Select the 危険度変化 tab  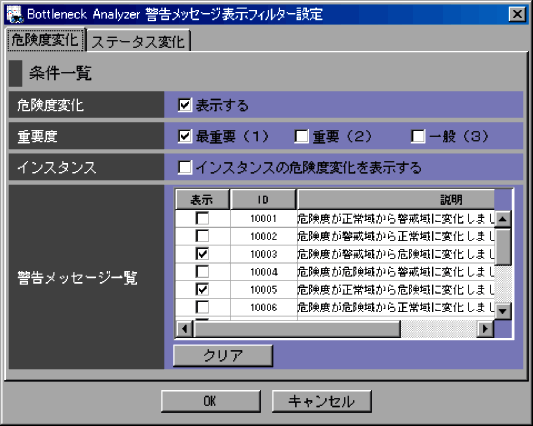coord(45,40)
